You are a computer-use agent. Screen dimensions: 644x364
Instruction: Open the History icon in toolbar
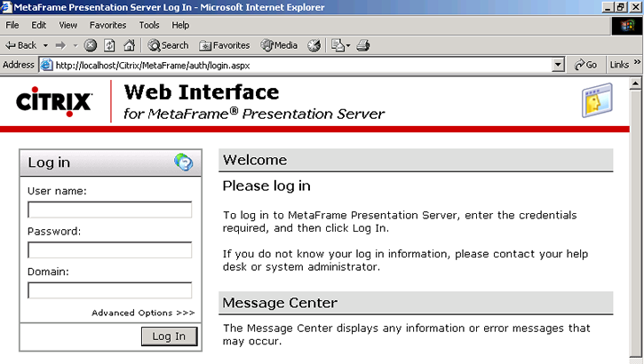[314, 45]
